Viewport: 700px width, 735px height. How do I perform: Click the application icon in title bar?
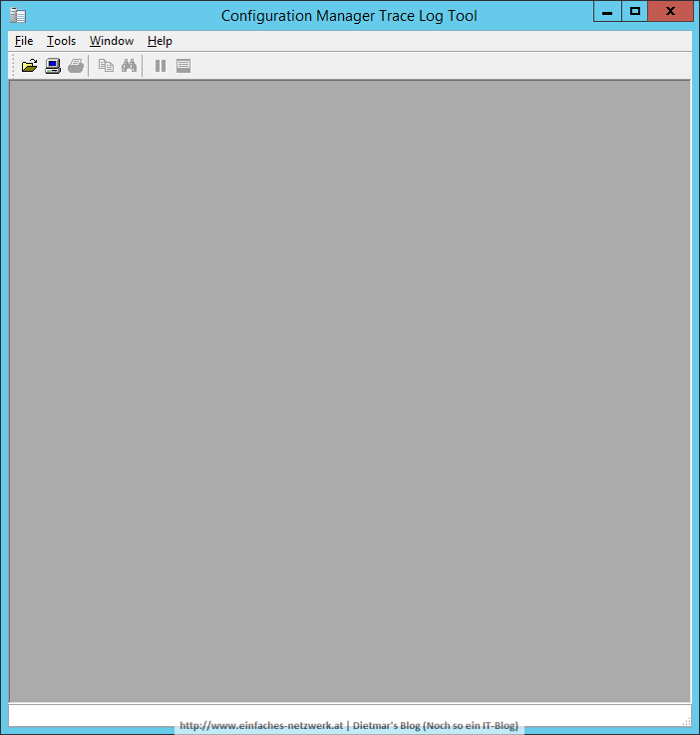18,16
